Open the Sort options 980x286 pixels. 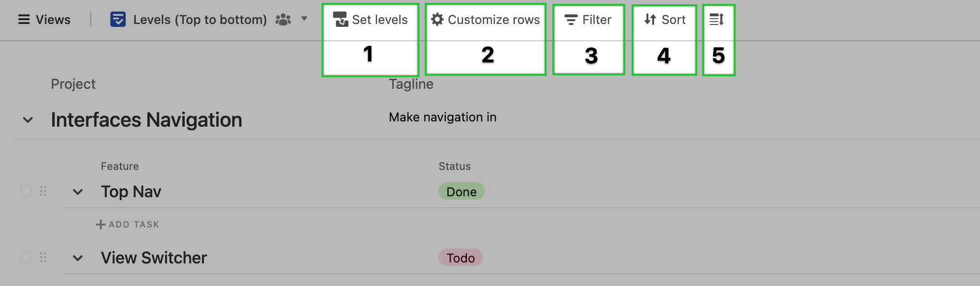tap(665, 20)
